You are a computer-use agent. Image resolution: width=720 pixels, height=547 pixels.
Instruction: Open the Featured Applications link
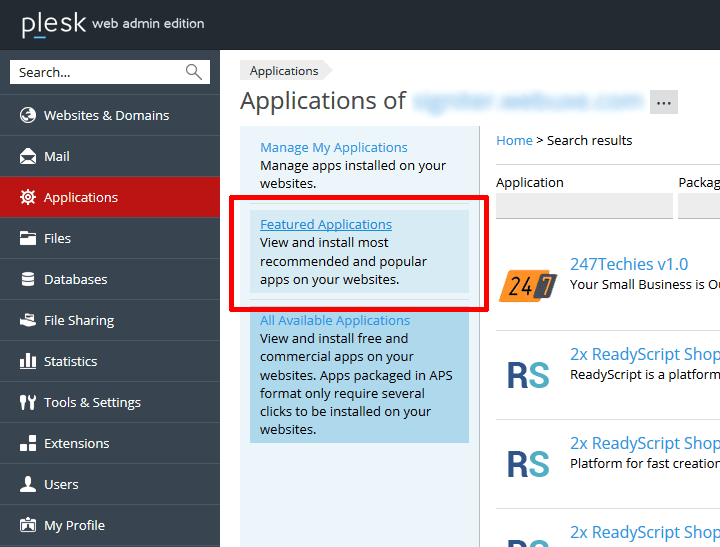pyautogui.click(x=326, y=224)
